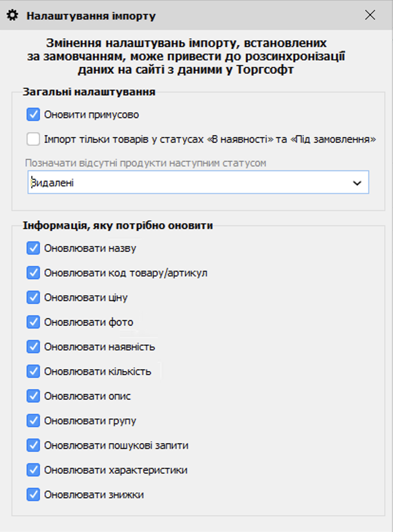Disable "Оновлювати код товару/артикул"

click(33, 273)
